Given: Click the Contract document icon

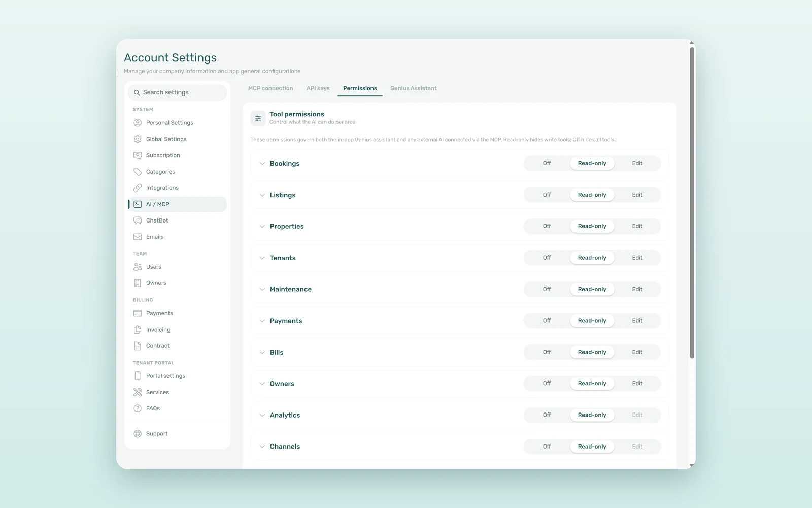Looking at the screenshot, I should (138, 346).
